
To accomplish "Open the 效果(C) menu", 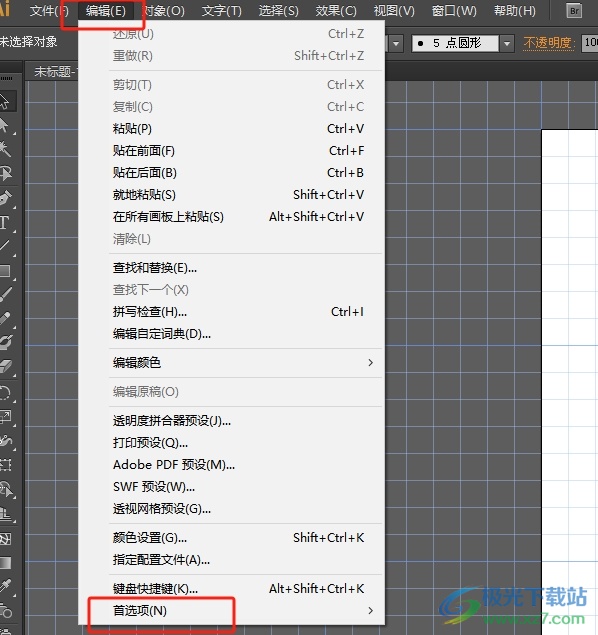I will [336, 11].
